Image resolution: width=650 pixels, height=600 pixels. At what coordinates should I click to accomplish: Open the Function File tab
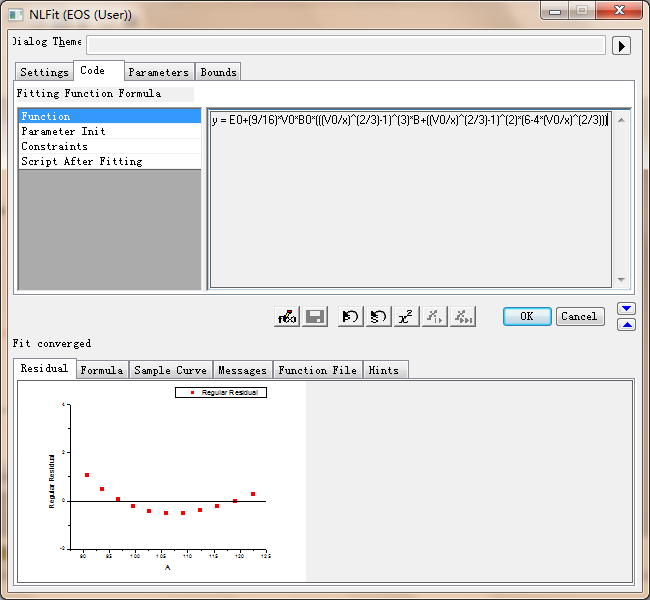318,370
